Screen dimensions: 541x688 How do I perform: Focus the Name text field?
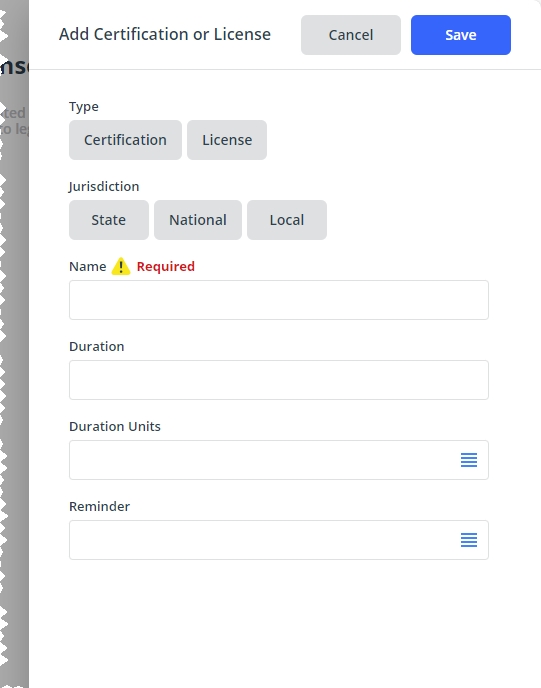point(279,300)
